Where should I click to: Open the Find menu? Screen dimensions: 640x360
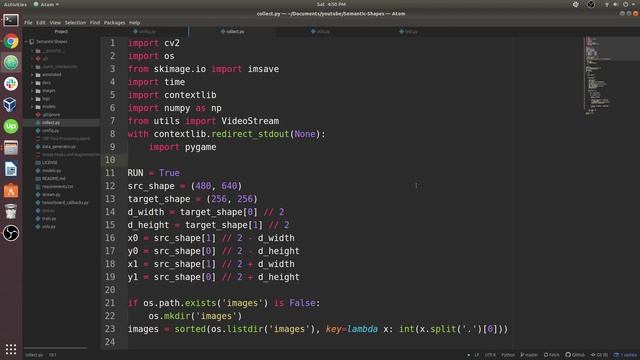[95, 22]
